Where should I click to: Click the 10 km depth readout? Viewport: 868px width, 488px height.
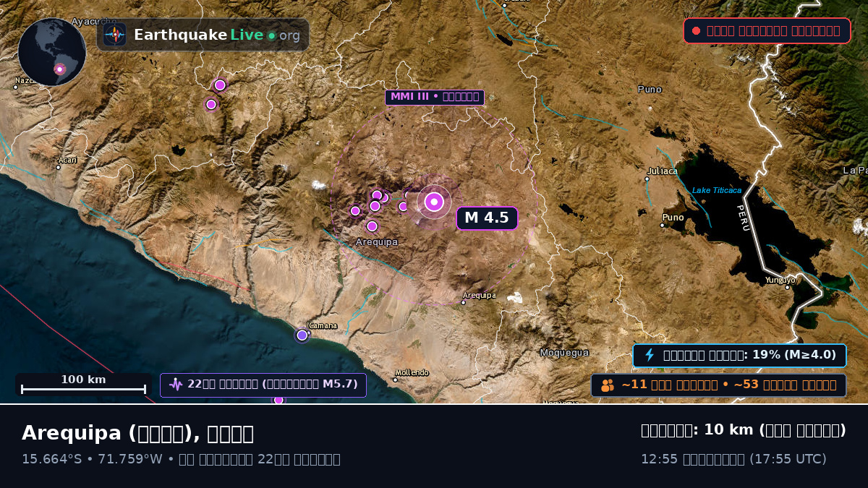744,430
